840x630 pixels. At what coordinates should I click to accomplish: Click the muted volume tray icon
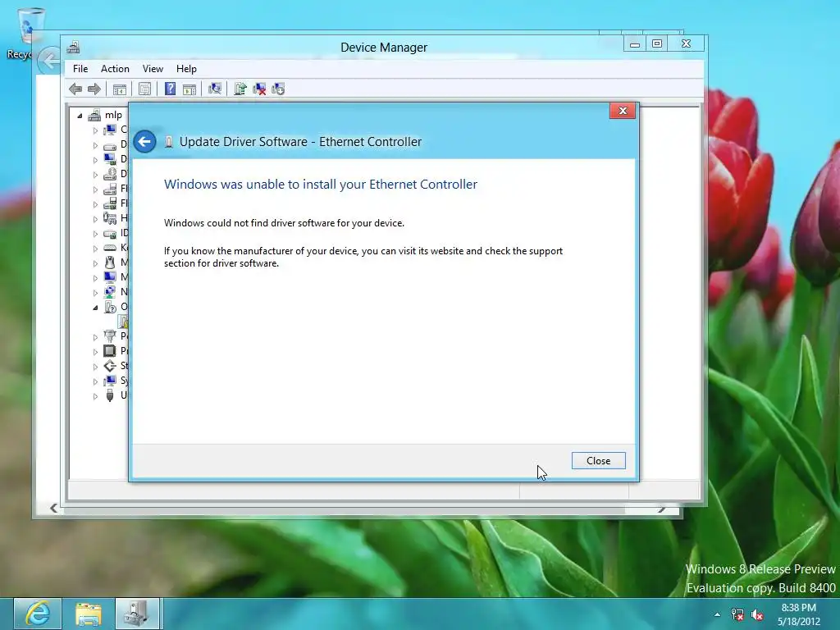[x=757, y=615]
